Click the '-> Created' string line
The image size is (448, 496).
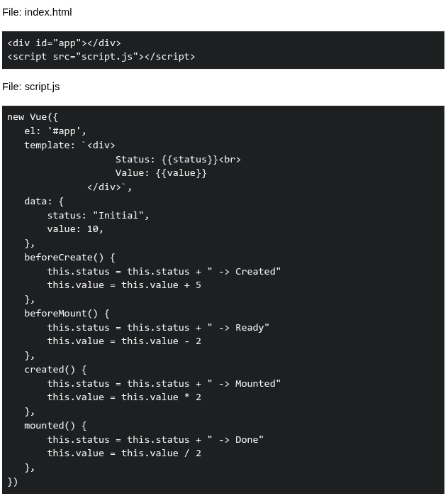point(164,271)
